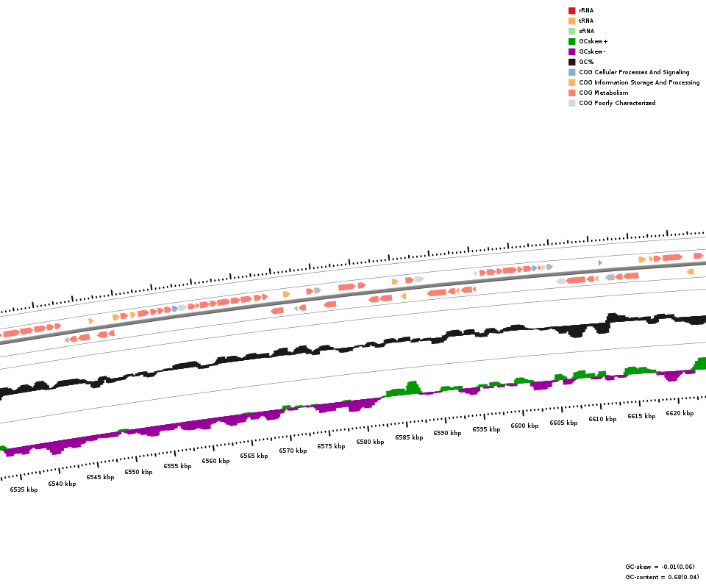Image resolution: width=706 pixels, height=588 pixels.
Task: Click the red rRNA legend swatch
Action: coord(571,10)
